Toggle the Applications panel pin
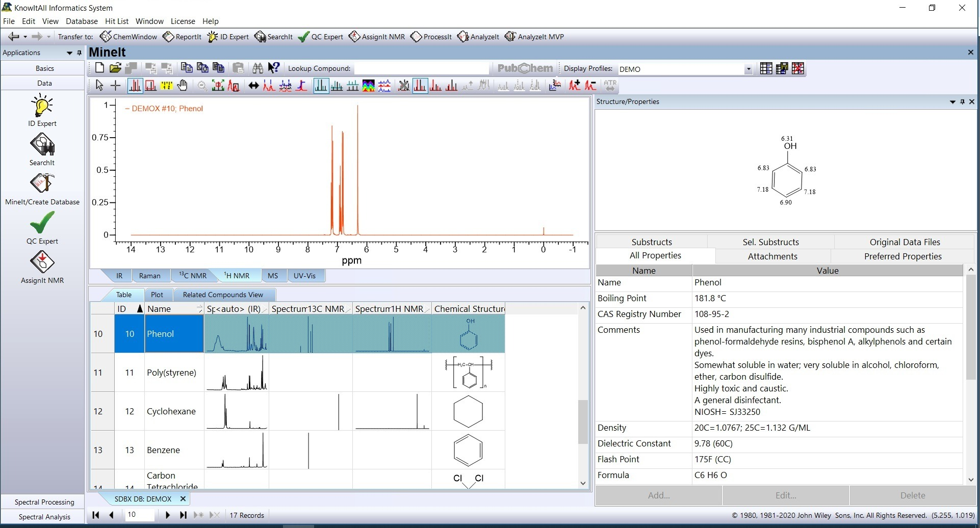 click(79, 52)
